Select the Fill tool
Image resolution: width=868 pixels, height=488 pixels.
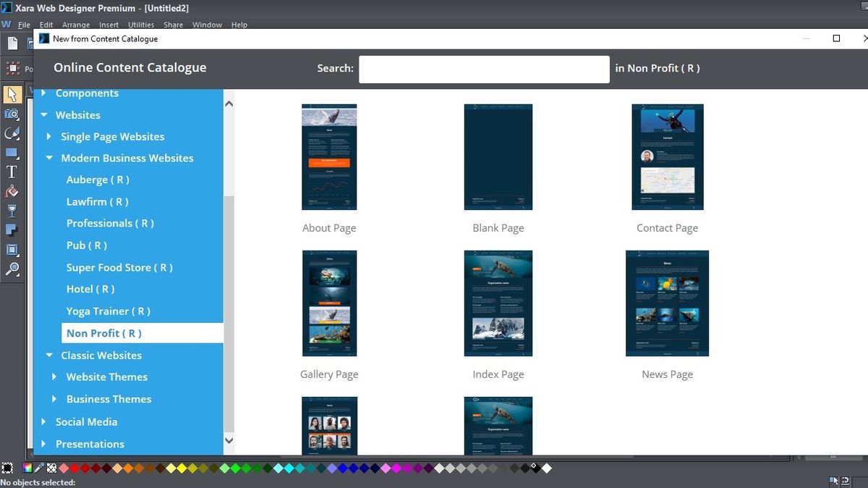click(x=12, y=192)
